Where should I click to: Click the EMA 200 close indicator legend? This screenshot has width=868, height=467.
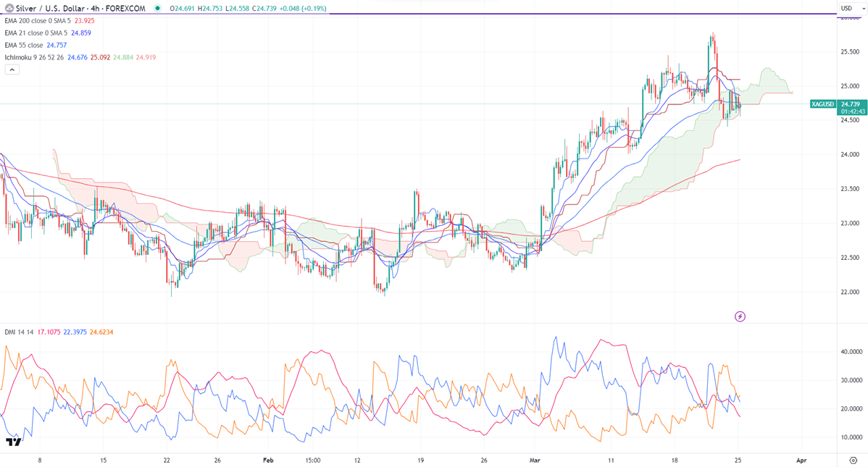(x=38, y=21)
